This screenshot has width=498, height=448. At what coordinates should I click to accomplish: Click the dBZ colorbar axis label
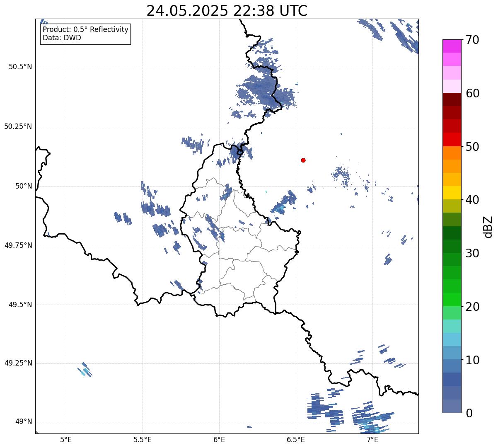click(488, 226)
